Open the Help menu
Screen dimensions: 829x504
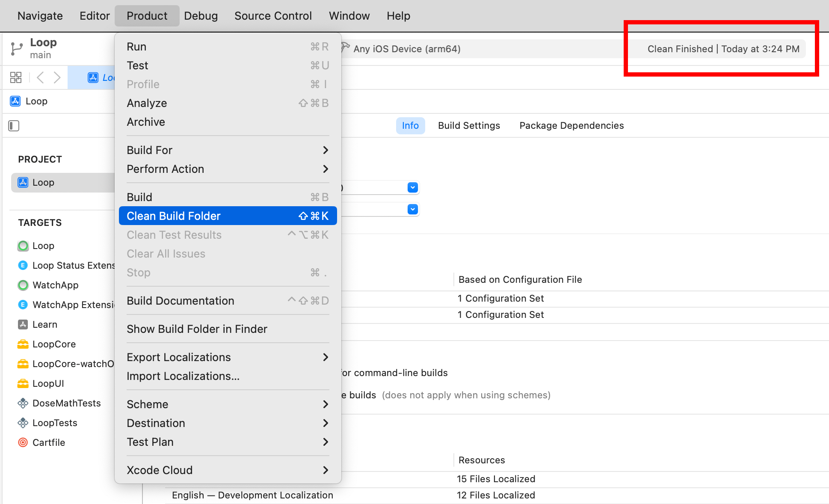pyautogui.click(x=399, y=16)
